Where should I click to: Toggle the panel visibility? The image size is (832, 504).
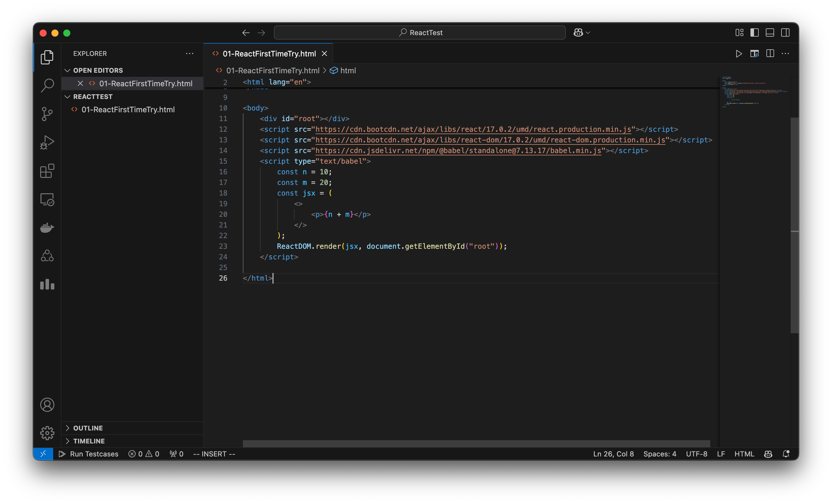coord(770,32)
